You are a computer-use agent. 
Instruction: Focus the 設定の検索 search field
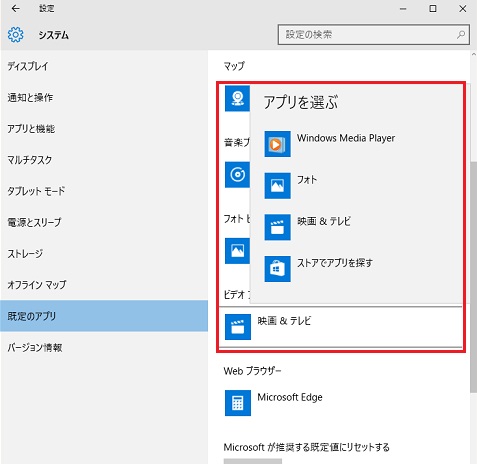pos(374,34)
